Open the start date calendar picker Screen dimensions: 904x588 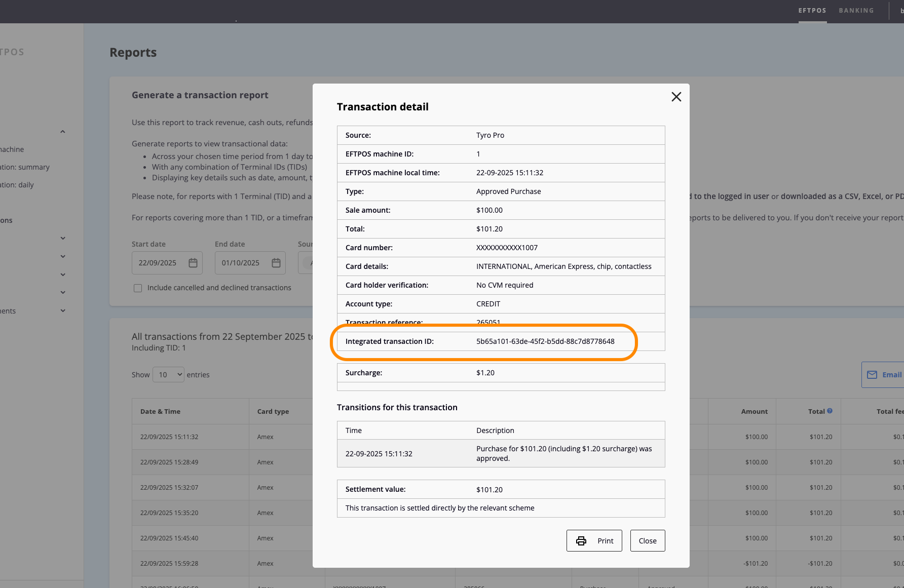click(x=193, y=263)
